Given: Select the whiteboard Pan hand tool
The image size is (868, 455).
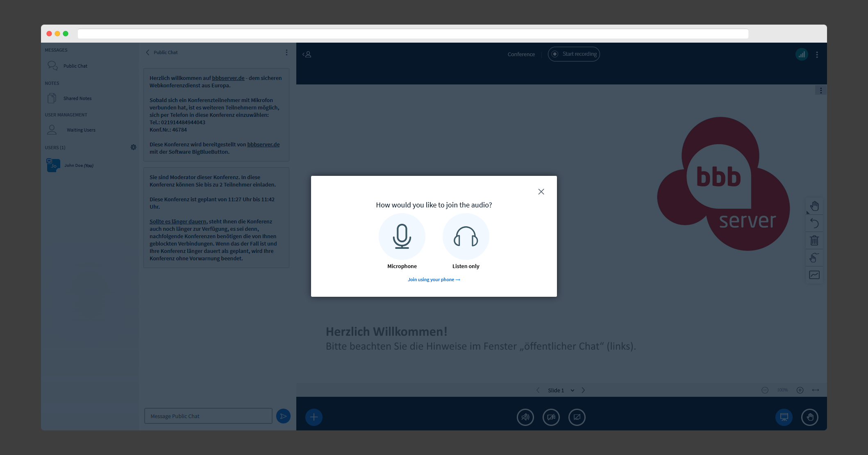Looking at the screenshot, I should pyautogui.click(x=814, y=206).
